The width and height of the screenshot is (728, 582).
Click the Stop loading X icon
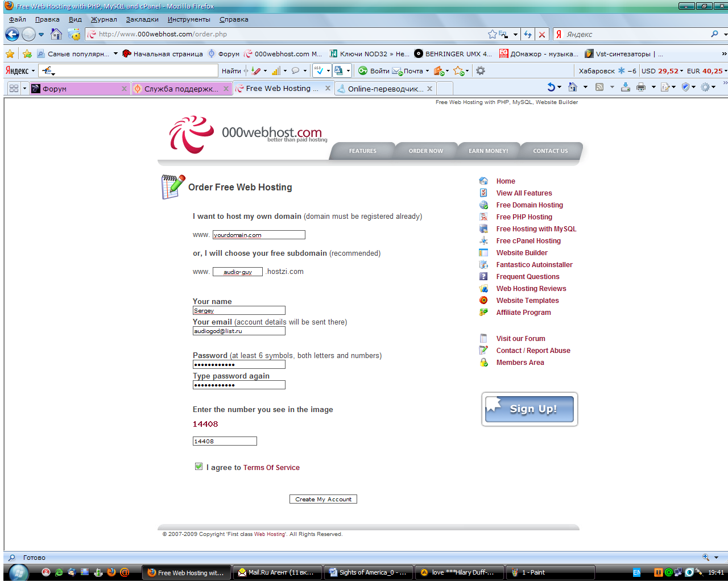coord(542,35)
